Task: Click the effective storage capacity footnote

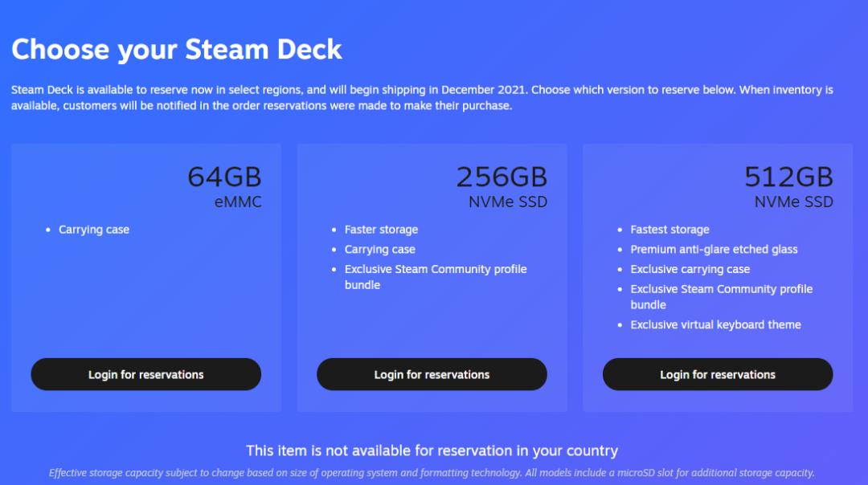Action: 432,473
